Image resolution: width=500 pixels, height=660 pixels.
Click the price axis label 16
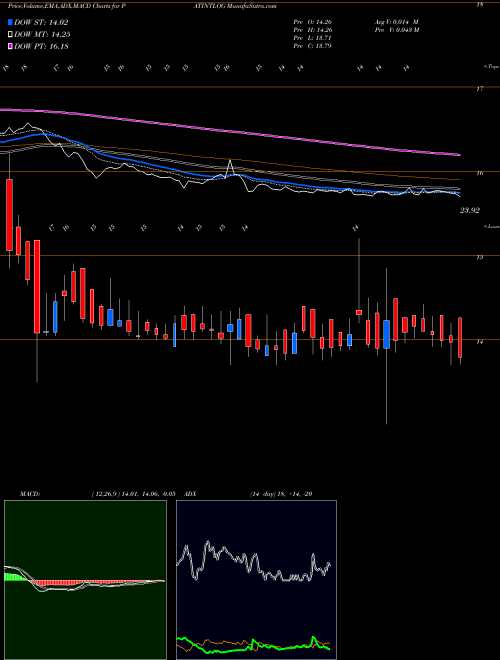[480, 173]
